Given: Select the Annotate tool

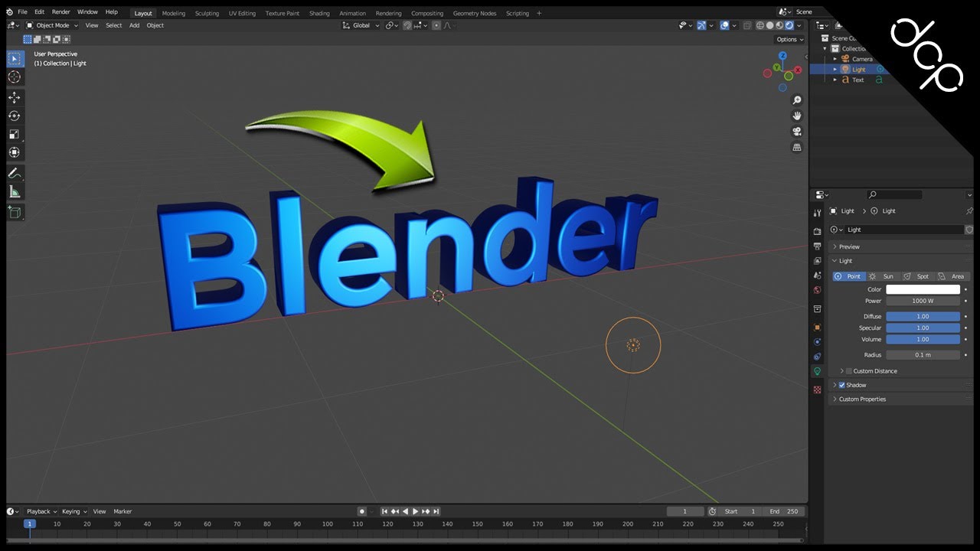Looking at the screenshot, I should (x=15, y=174).
